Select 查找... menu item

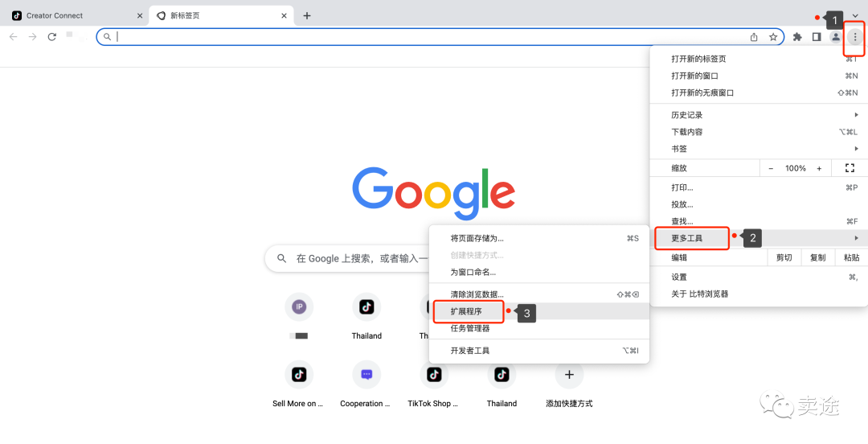coord(759,221)
